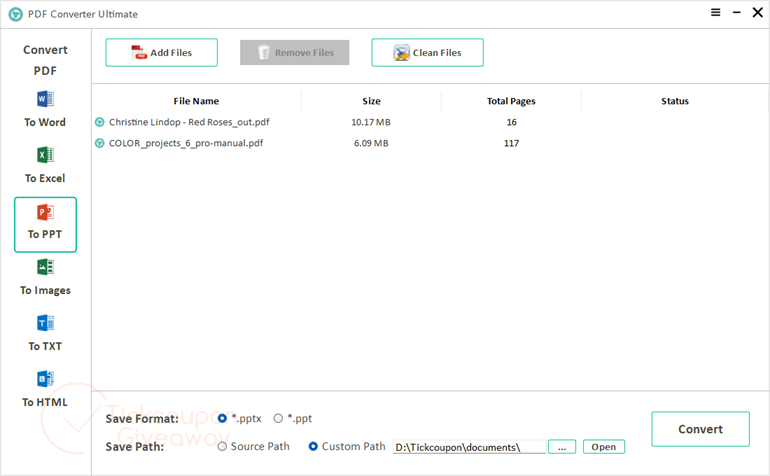The width and height of the screenshot is (770, 476).
Task: Click the Size column header
Action: pyautogui.click(x=371, y=101)
